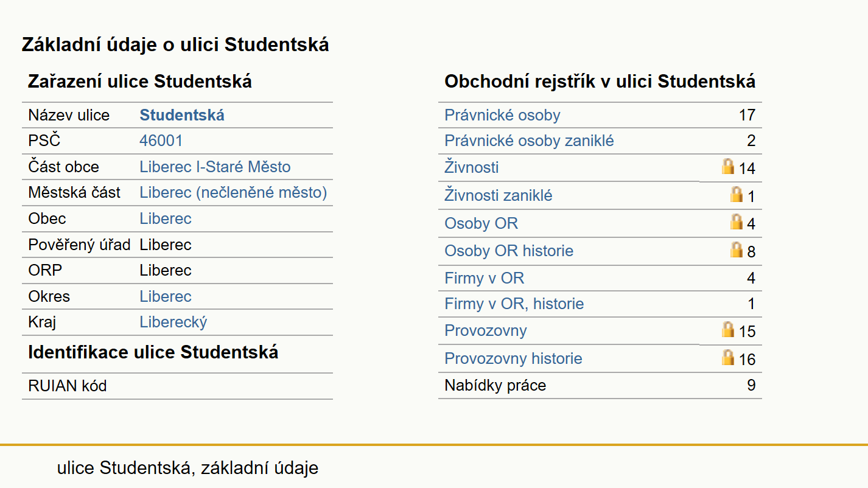The width and height of the screenshot is (868, 488).
Task: Click the lock icon beside Živnosti
Action: [727, 166]
